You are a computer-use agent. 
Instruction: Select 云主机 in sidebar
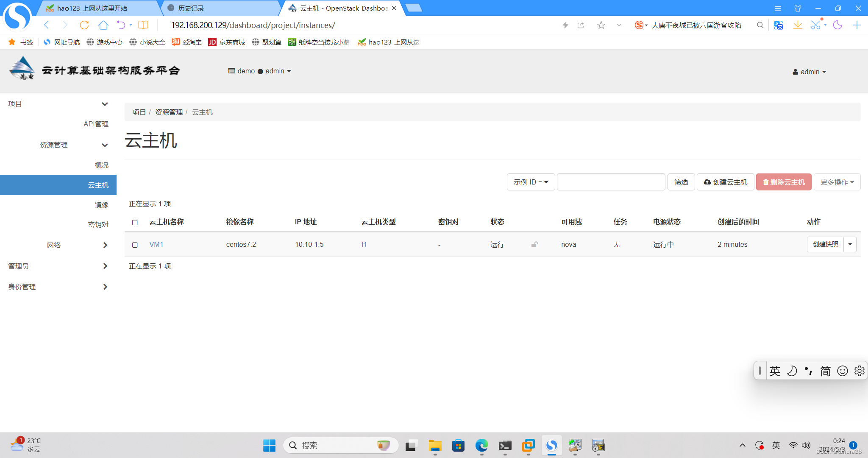58,185
